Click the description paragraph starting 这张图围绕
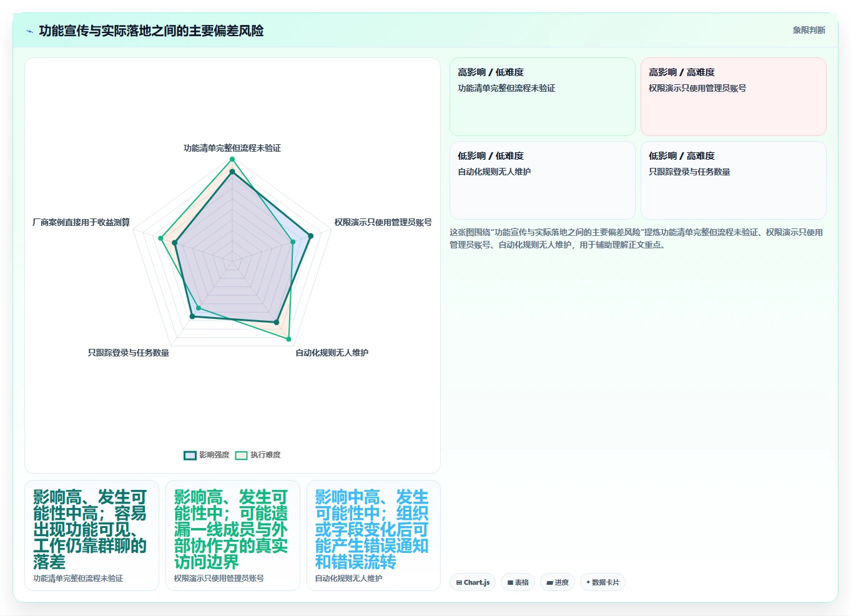Image resolution: width=851 pixels, height=616 pixels. point(637,238)
